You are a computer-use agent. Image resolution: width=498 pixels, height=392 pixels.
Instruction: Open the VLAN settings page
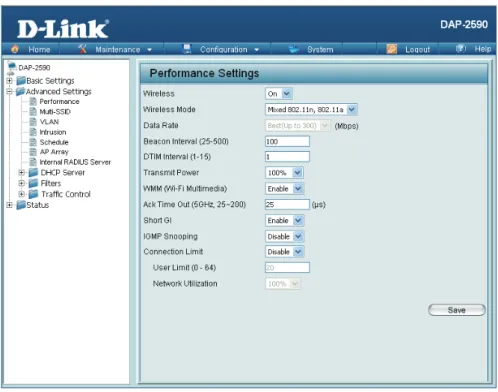pos(49,122)
